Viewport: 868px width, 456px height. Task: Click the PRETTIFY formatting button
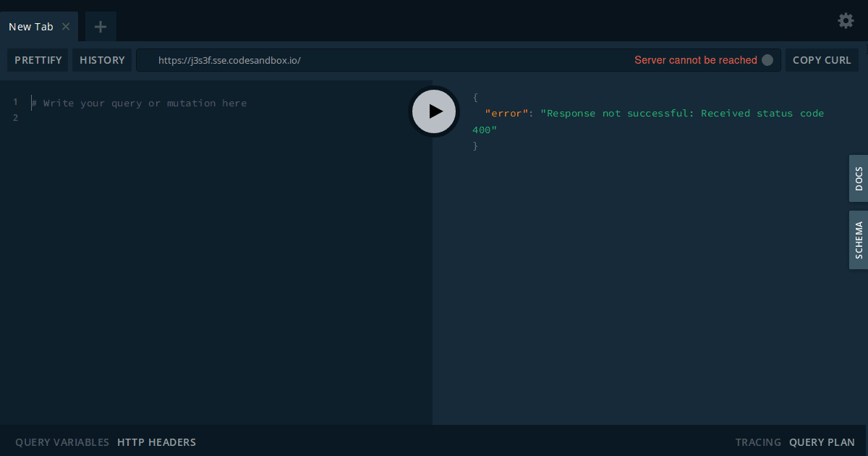click(x=38, y=59)
